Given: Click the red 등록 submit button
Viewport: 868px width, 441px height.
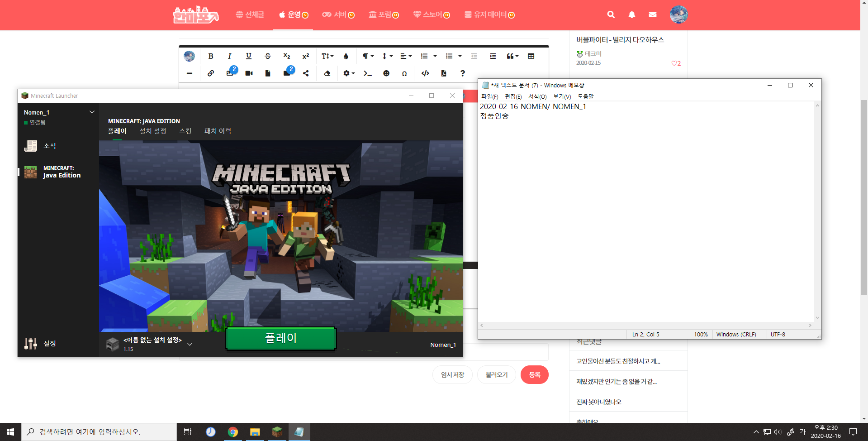Looking at the screenshot, I should point(535,374).
